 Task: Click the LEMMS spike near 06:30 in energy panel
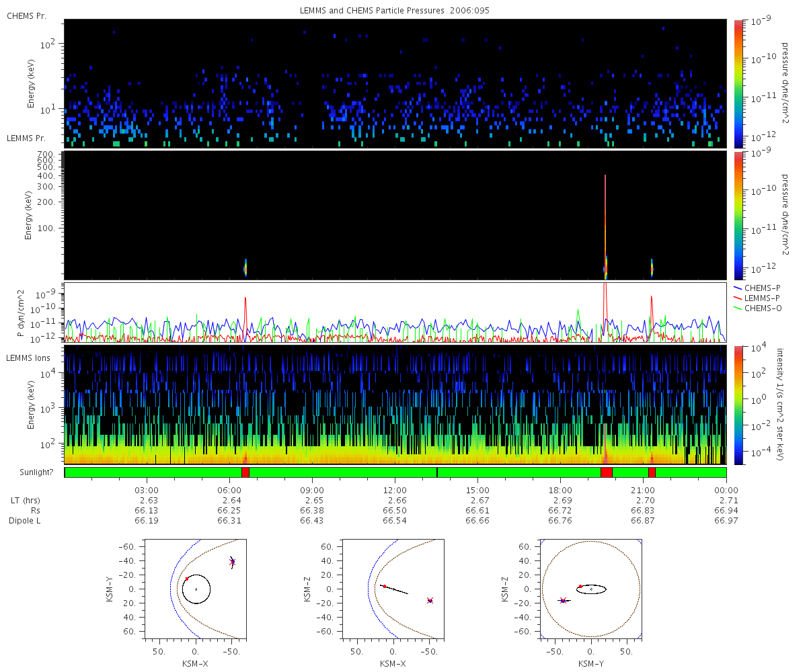tap(245, 267)
